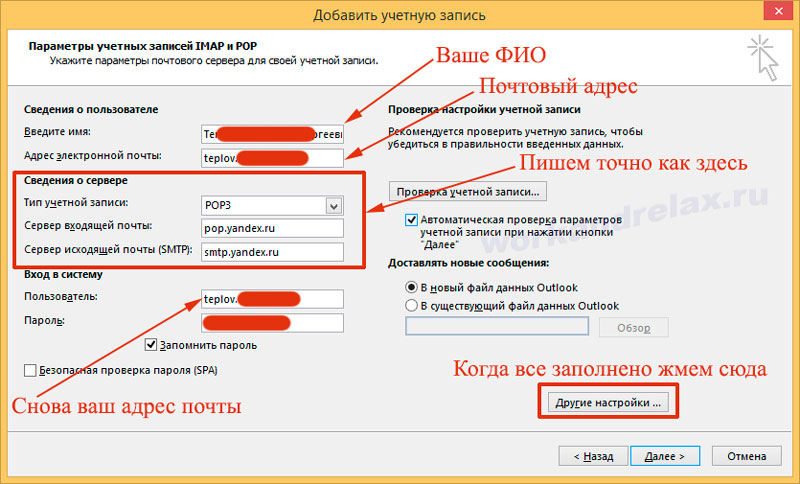Screen dimensions: 800x484
Task: Choose В существующий файл данных Outlook
Action: (412, 305)
